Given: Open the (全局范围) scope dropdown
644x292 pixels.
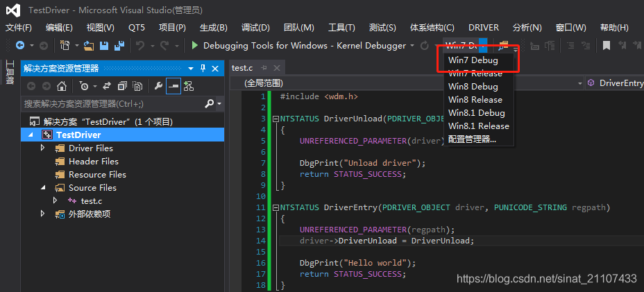Looking at the screenshot, I should (580, 83).
